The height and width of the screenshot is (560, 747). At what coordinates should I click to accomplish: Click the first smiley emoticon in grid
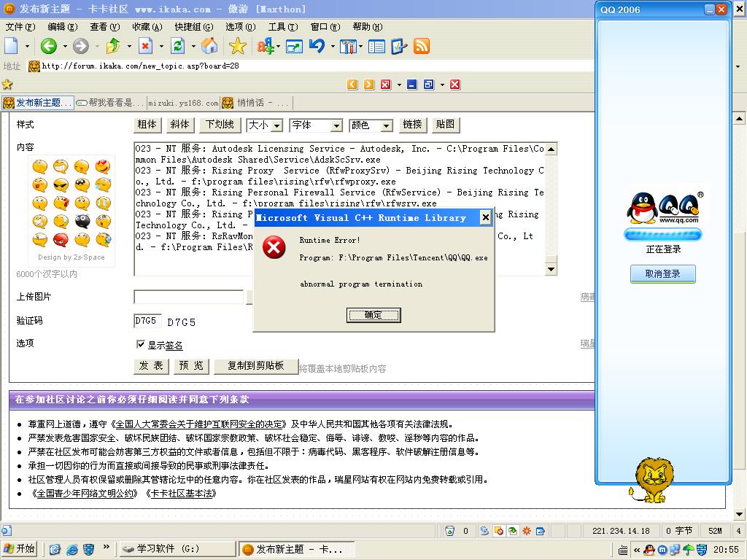(x=39, y=166)
